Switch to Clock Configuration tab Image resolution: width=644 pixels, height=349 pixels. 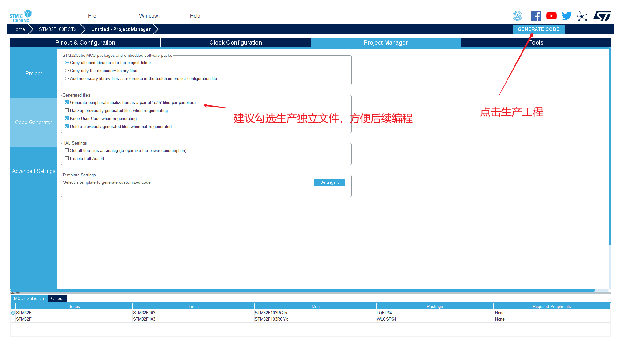[235, 43]
